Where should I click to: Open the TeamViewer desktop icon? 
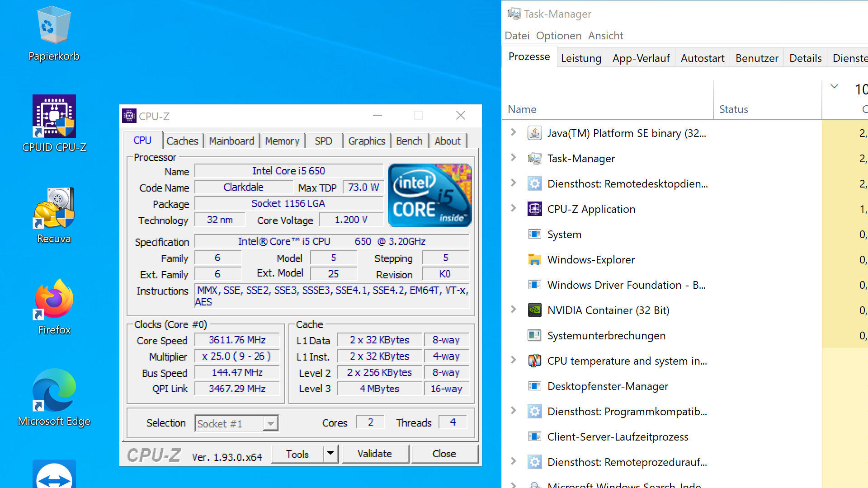pyautogui.click(x=54, y=474)
